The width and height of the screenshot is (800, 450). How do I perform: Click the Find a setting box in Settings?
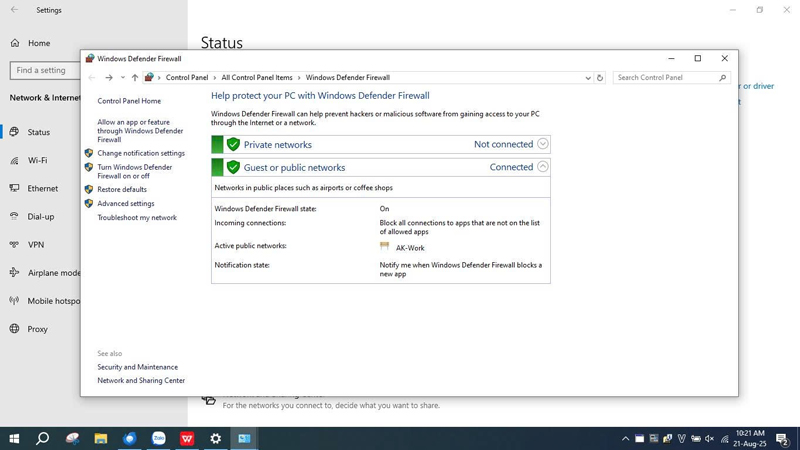coord(45,70)
